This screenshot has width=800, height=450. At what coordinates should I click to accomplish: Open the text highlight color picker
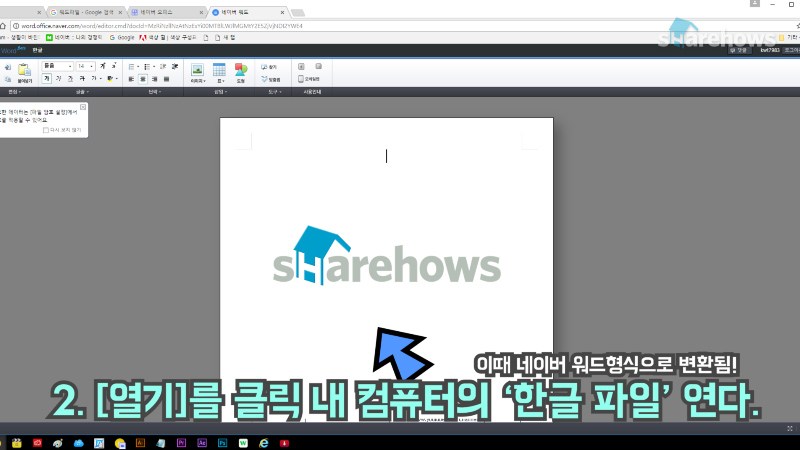112,79
